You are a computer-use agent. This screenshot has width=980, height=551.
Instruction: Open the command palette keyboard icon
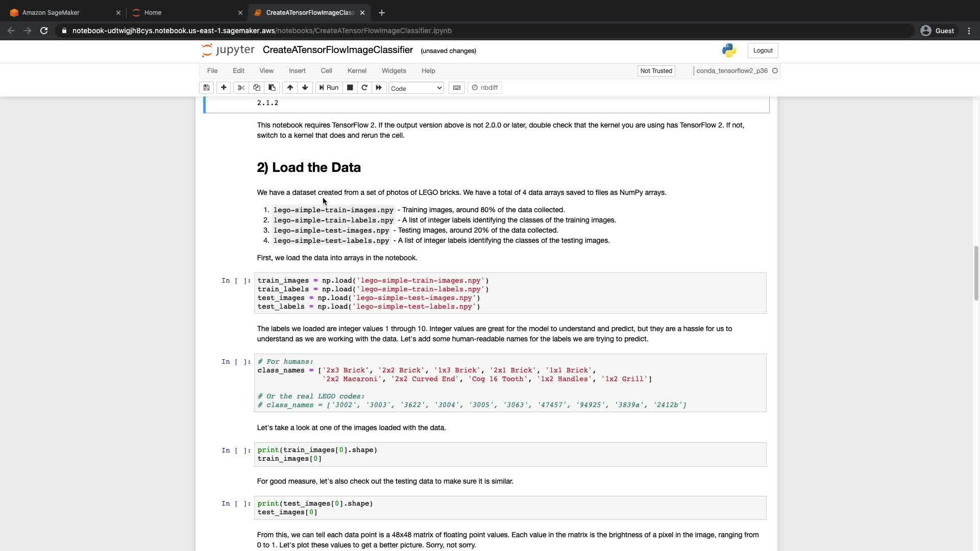click(457, 88)
